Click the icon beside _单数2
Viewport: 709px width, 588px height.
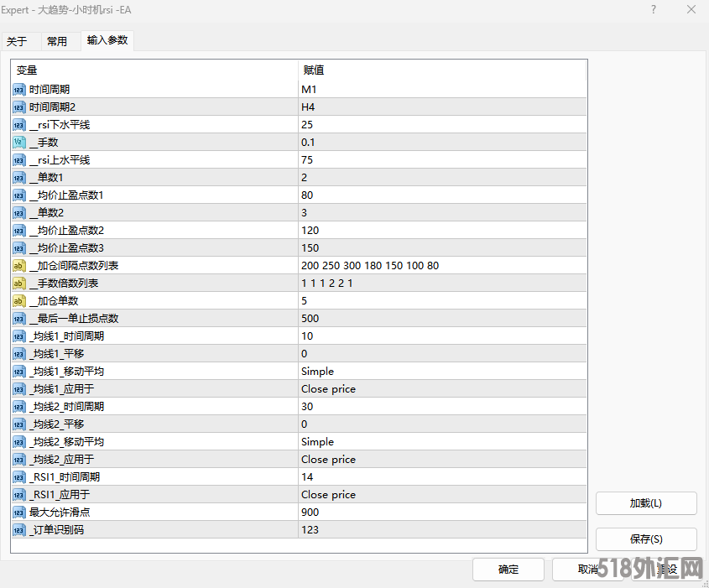(19, 213)
